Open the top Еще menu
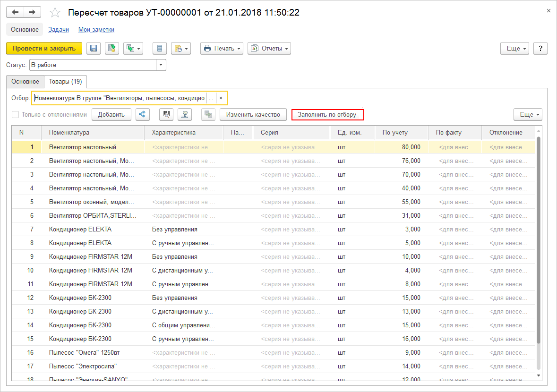 click(x=515, y=48)
